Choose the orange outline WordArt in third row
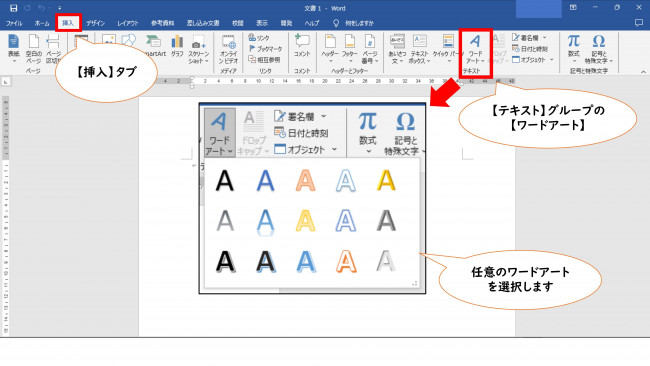 coord(346,262)
